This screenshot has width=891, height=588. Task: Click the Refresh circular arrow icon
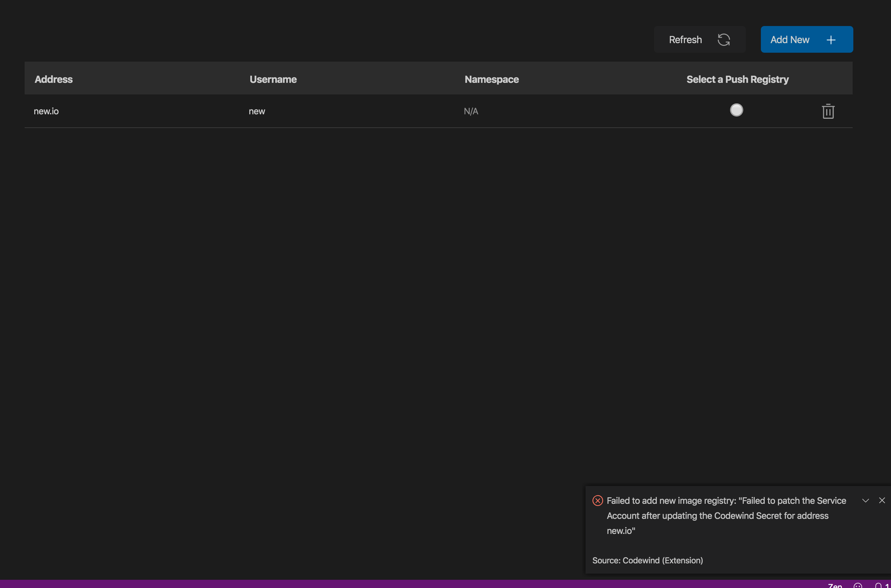724,39
